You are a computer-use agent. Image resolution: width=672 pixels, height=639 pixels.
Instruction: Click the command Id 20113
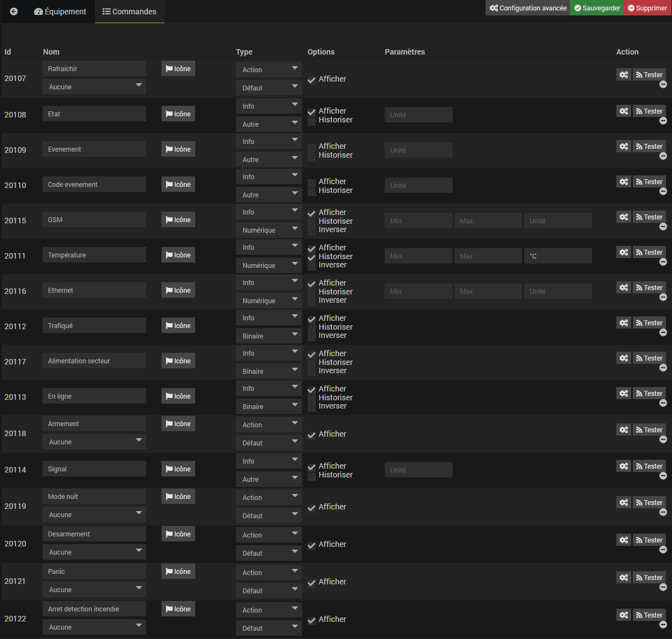[15, 397]
